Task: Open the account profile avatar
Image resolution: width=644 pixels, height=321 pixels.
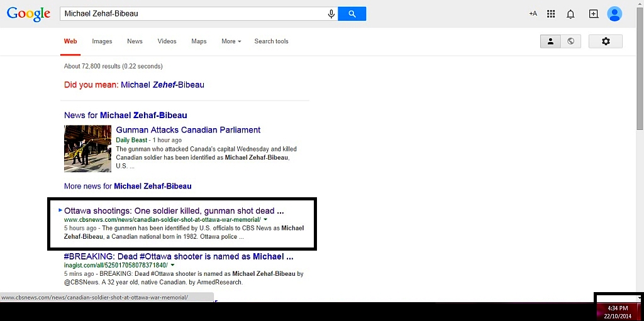Action: coord(614,14)
